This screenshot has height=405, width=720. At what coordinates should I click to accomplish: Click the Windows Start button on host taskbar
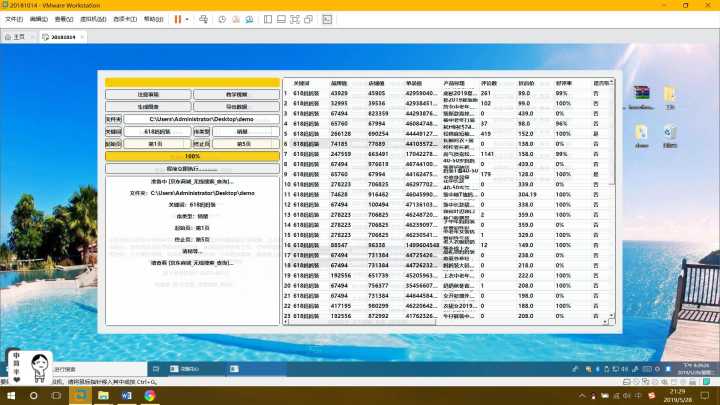click(x=10, y=396)
